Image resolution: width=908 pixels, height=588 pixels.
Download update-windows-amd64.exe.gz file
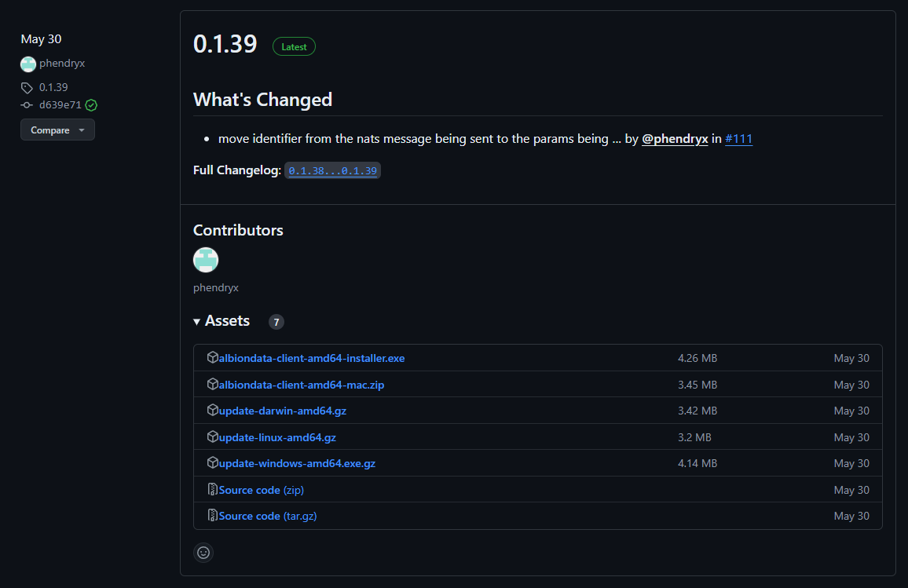[297, 463]
